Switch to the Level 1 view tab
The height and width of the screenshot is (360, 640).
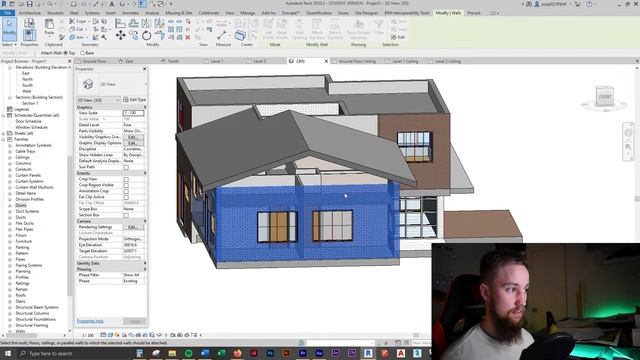(217, 61)
